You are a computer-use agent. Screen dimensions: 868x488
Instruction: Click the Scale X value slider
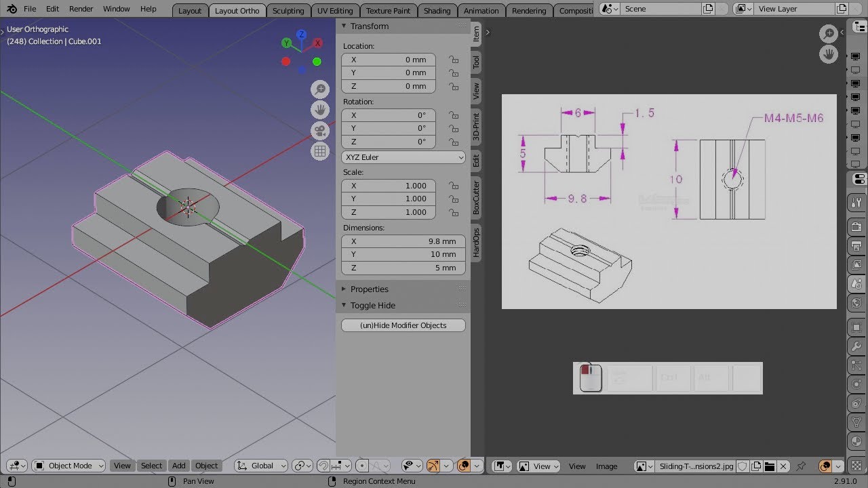(389, 186)
